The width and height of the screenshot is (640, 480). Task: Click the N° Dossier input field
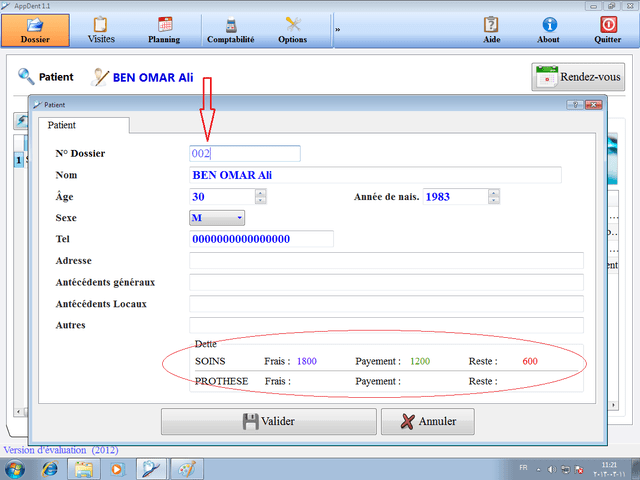pyautogui.click(x=245, y=154)
